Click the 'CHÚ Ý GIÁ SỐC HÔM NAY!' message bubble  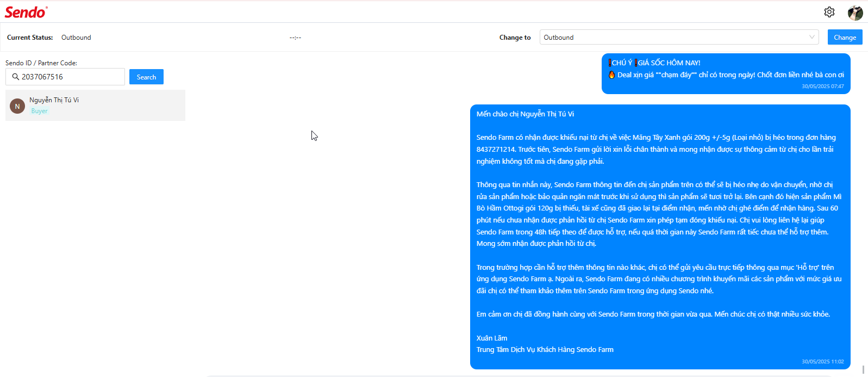tap(726, 73)
